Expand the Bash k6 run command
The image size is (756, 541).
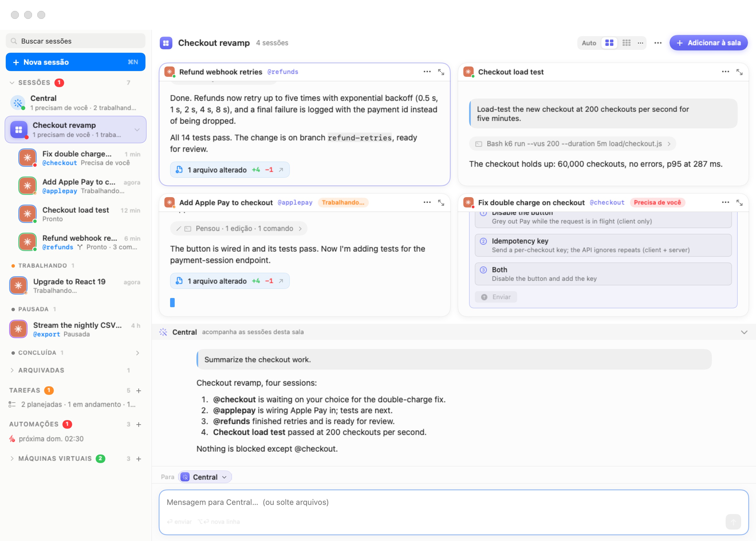pos(572,144)
